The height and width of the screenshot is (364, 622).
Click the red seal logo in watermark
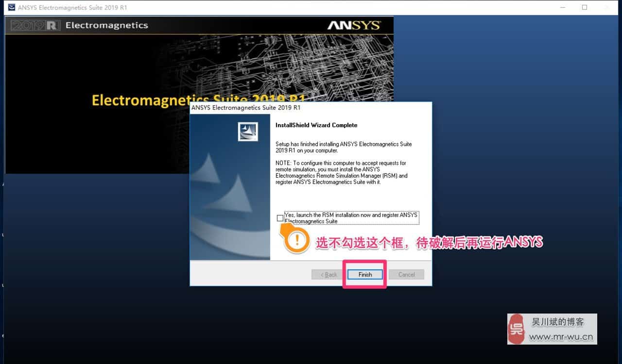click(517, 329)
